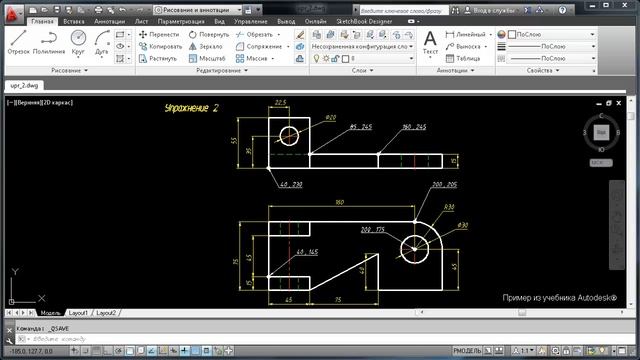The image size is (640, 360).
Task: Expand the Слои panel
Action: point(362,71)
